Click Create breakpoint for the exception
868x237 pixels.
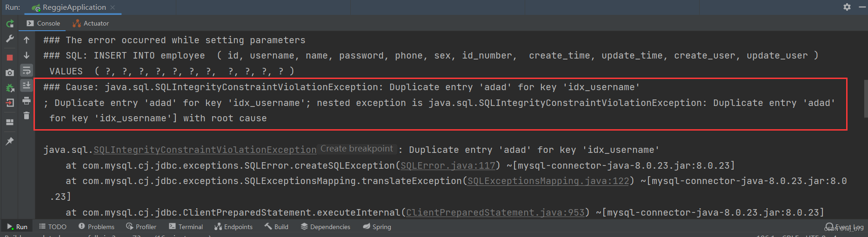(356, 149)
